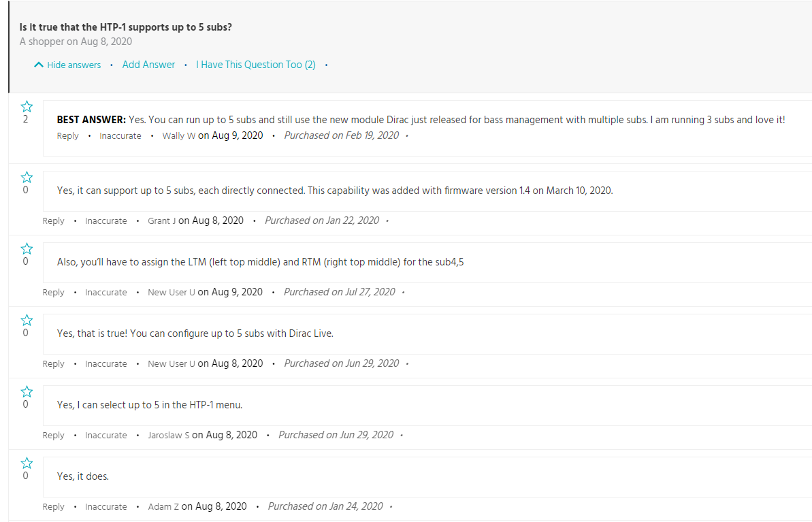Reply to Jaroslaw S's answer
Viewport: 812px width, 522px height.
(53, 435)
